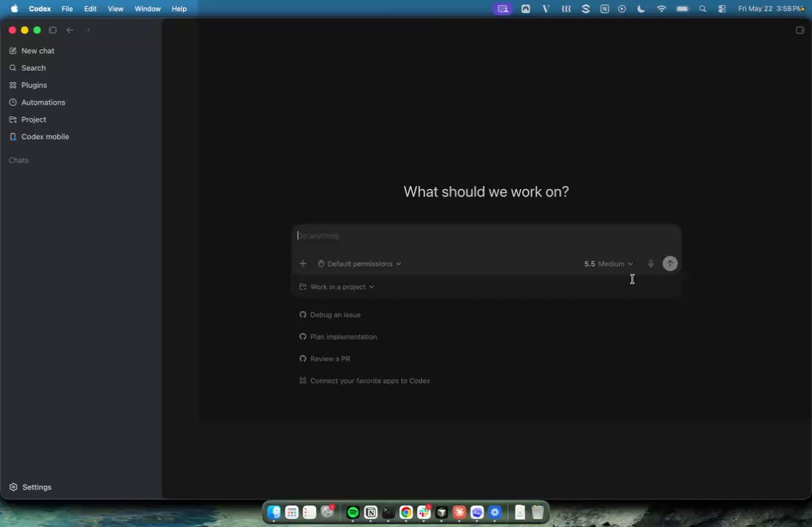Open the Window menu
The width and height of the screenshot is (812, 527).
point(148,9)
